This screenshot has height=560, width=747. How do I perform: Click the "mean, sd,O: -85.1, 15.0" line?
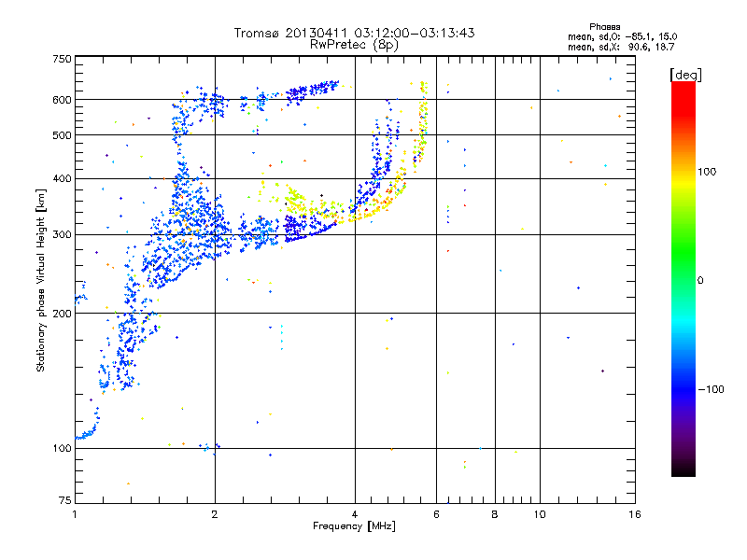(x=622, y=36)
